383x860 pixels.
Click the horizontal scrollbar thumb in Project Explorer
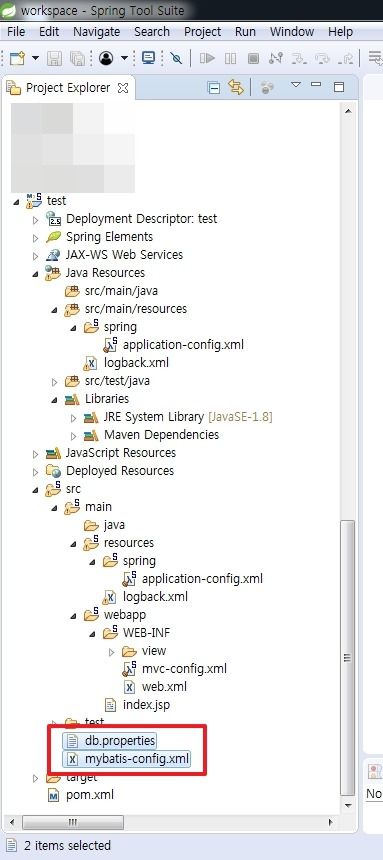click(73, 822)
